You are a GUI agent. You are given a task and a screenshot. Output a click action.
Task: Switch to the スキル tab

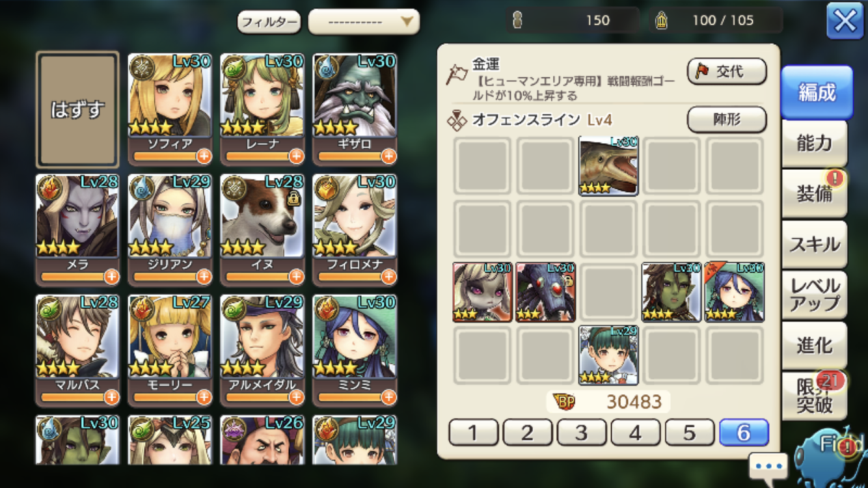click(x=815, y=244)
